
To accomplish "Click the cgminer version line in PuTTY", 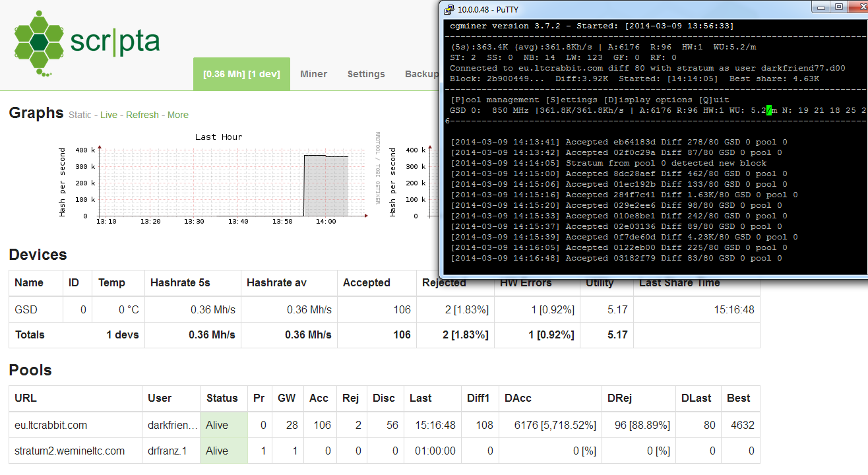I will (x=592, y=26).
